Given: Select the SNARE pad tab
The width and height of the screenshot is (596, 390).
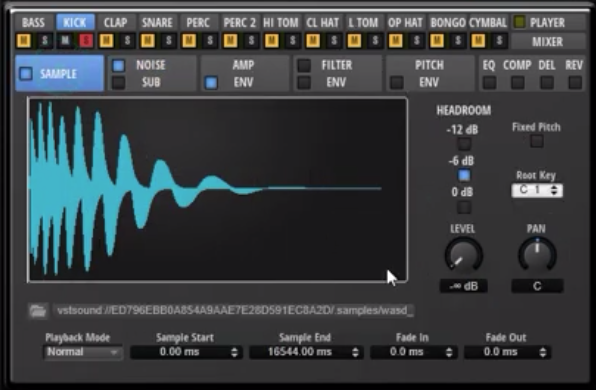Looking at the screenshot, I should point(157,22).
